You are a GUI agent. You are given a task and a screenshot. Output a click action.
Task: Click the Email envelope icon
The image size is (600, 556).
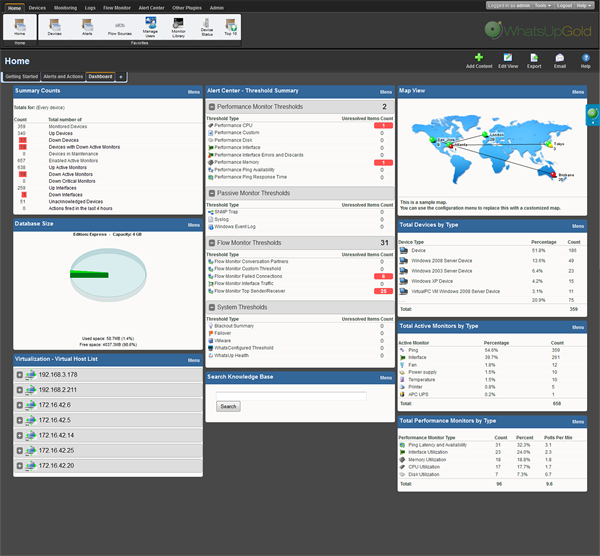click(559, 57)
